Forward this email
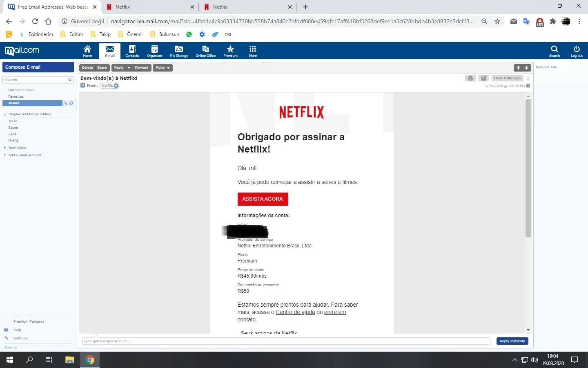Viewport: 588px width, 368px height. tap(142, 68)
